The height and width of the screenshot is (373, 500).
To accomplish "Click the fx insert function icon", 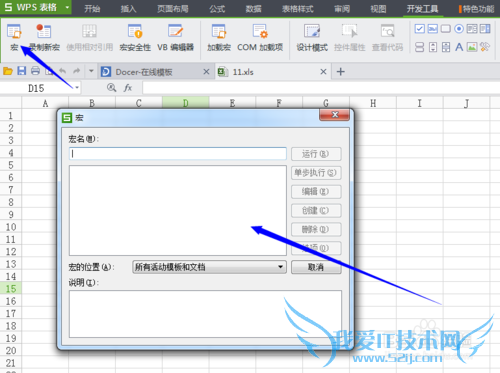I will [128, 88].
